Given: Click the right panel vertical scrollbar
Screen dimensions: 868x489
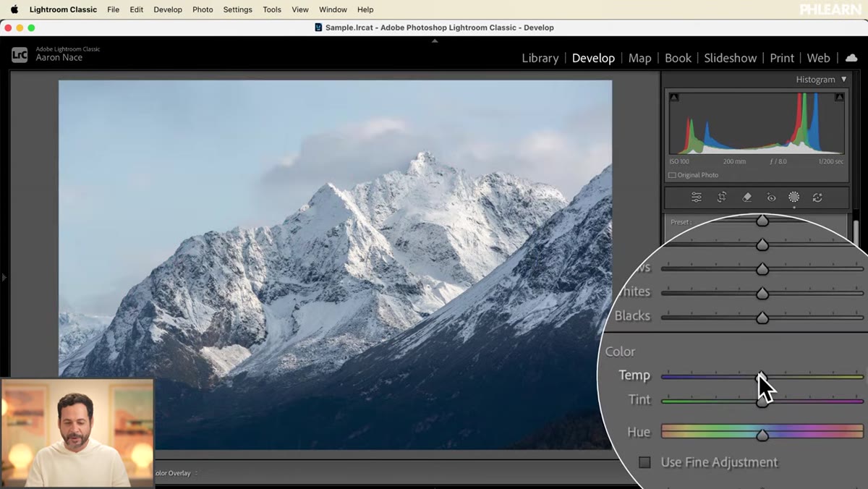Looking at the screenshot, I should point(856,233).
